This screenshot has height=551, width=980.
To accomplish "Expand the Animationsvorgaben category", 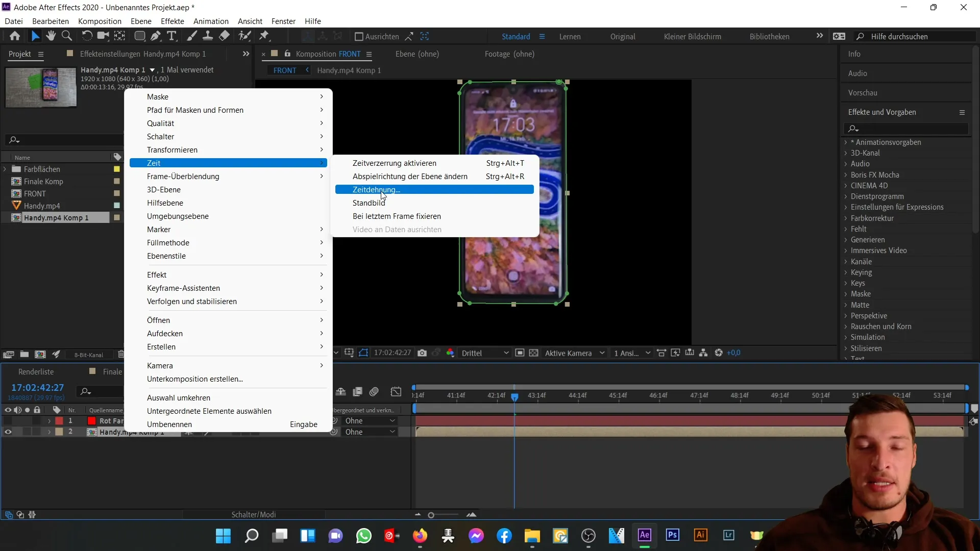I will pos(846,142).
